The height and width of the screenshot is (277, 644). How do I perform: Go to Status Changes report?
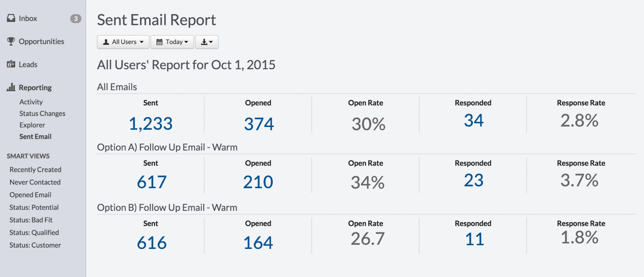tap(42, 114)
